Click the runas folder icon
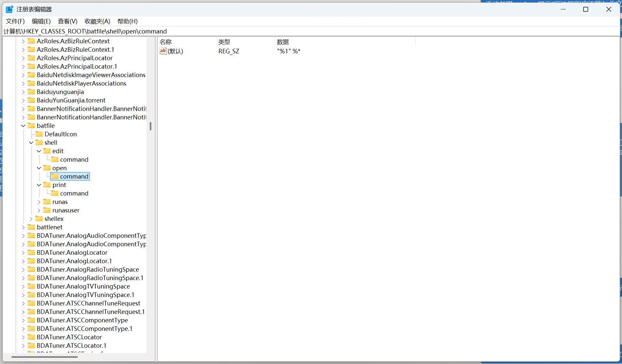The image size is (622, 364). pyautogui.click(x=47, y=202)
